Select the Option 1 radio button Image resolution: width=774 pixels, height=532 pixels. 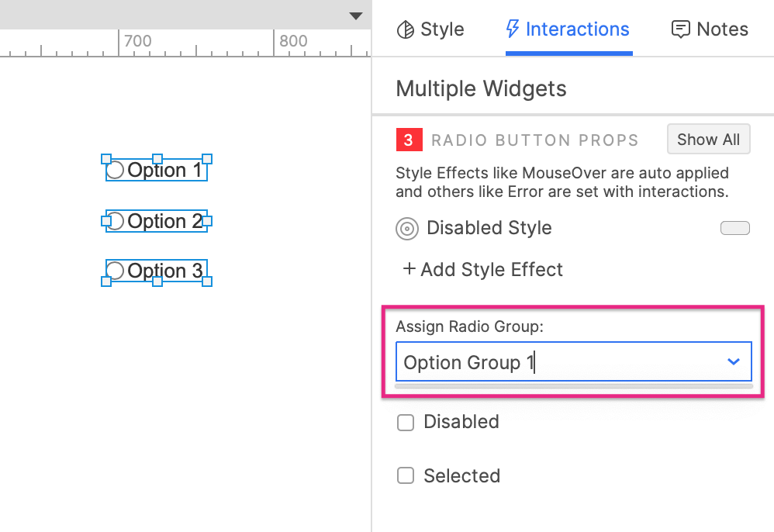116,168
